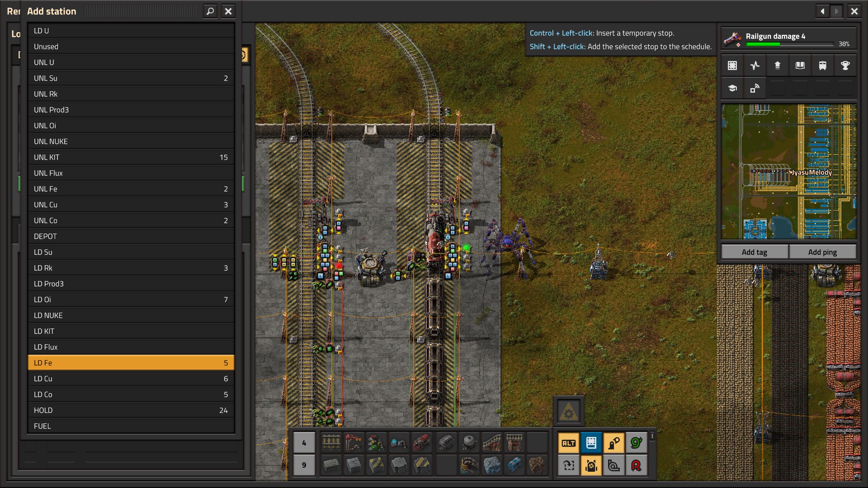Click the green spiral shortcut icon
The height and width of the screenshot is (488, 868).
(636, 443)
